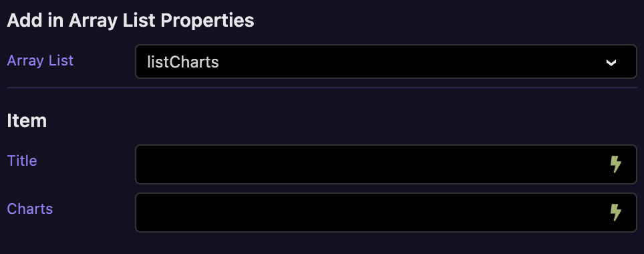The width and height of the screenshot is (644, 254).
Task: Open dynamic binding for the Charts property
Action: (615, 212)
